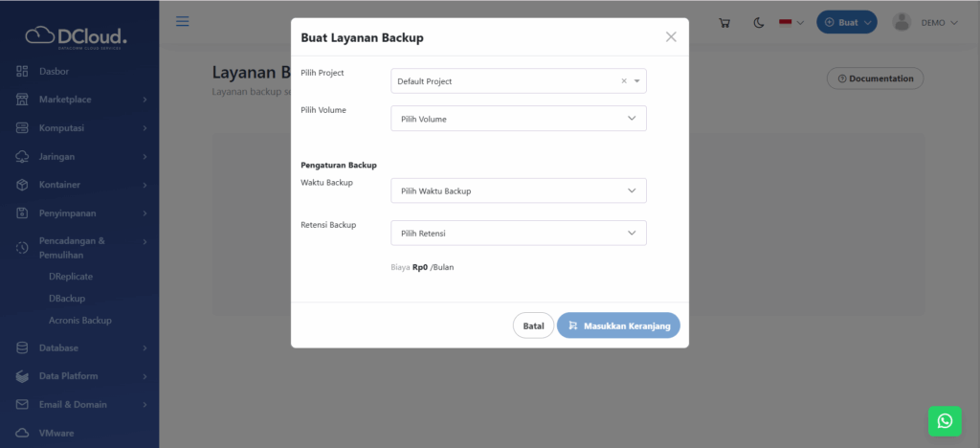Select Acronis Backup menu item
The height and width of the screenshot is (448, 980).
pyautogui.click(x=80, y=320)
